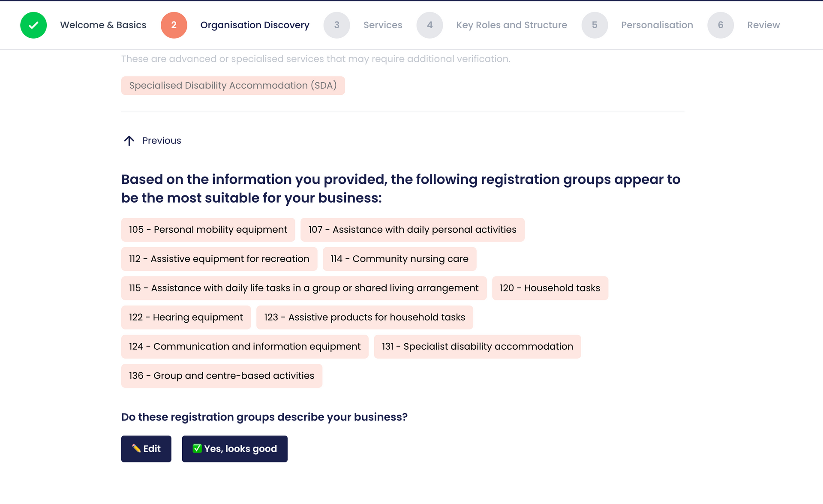Click the 136 Group and centre-based activities chip
This screenshot has height=504, width=823.
[221, 375]
